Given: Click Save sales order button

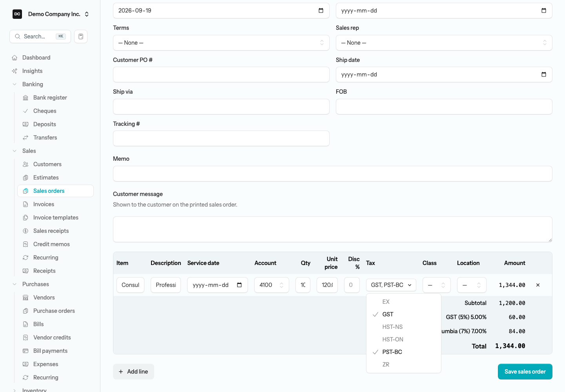Looking at the screenshot, I should click(525, 372).
